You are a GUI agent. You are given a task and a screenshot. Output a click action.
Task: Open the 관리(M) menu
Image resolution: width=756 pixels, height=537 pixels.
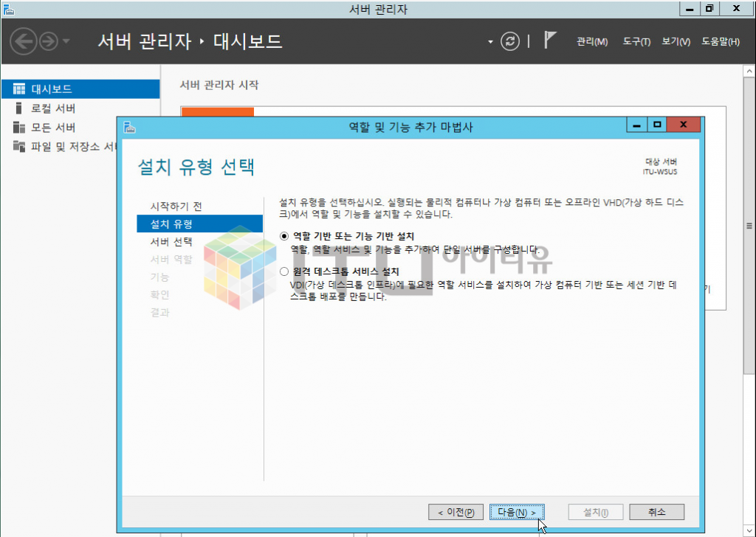(x=591, y=42)
